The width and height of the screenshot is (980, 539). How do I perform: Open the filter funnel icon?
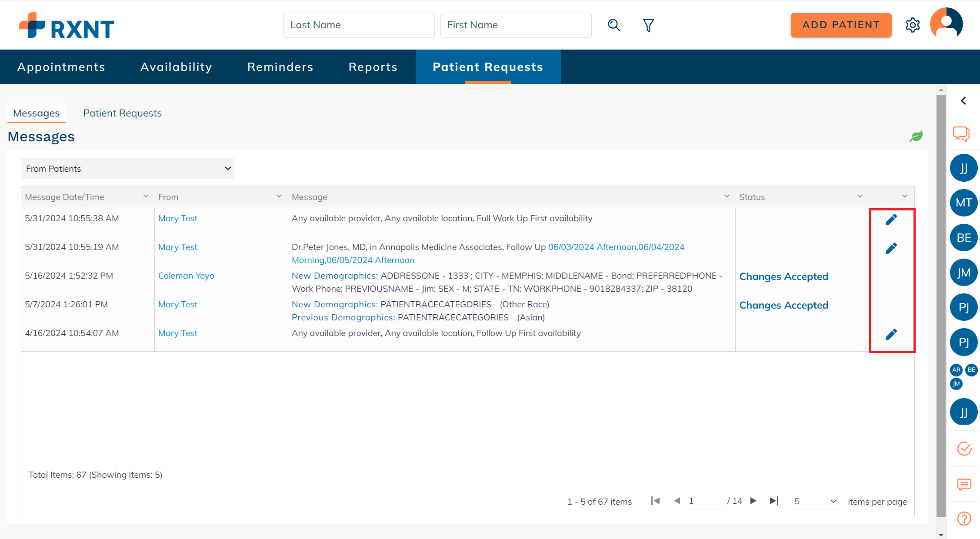[x=648, y=25]
